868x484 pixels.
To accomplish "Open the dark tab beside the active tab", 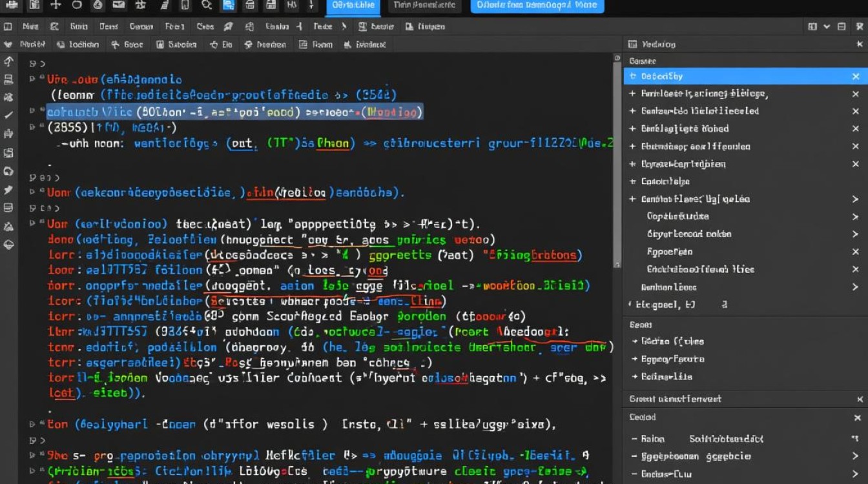I will tap(424, 6).
